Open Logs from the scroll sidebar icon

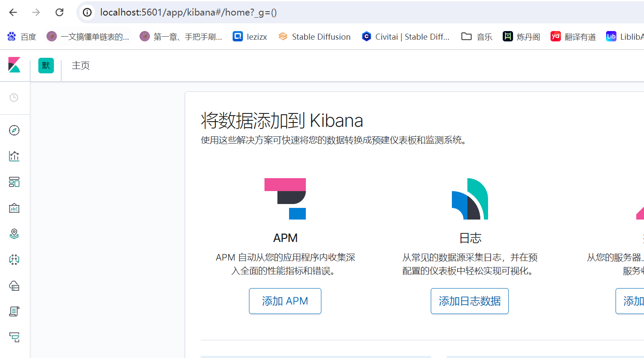coord(14,311)
